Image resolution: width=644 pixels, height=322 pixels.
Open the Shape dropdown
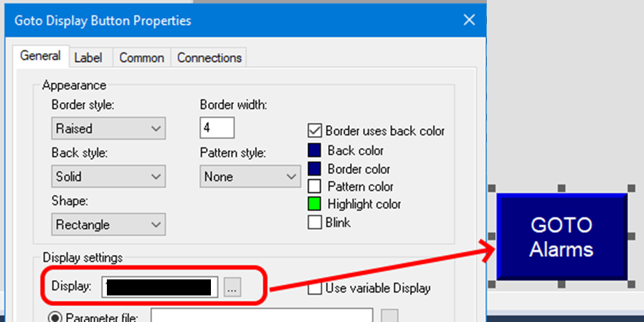(x=109, y=225)
